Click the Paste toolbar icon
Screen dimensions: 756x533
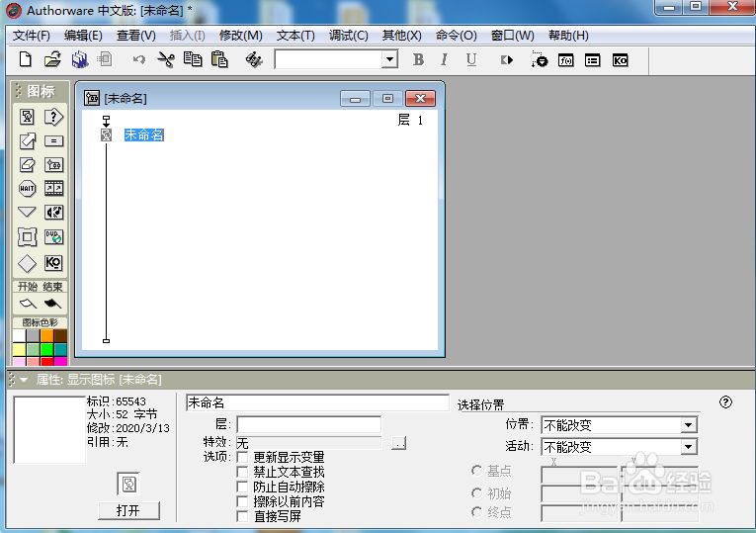click(219, 59)
